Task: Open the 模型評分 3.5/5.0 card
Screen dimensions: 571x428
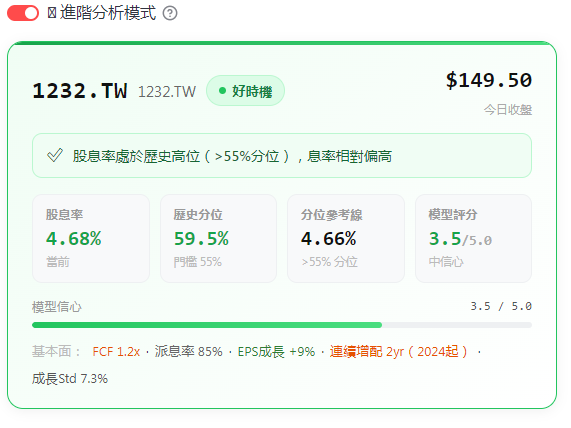Action: pos(473,238)
